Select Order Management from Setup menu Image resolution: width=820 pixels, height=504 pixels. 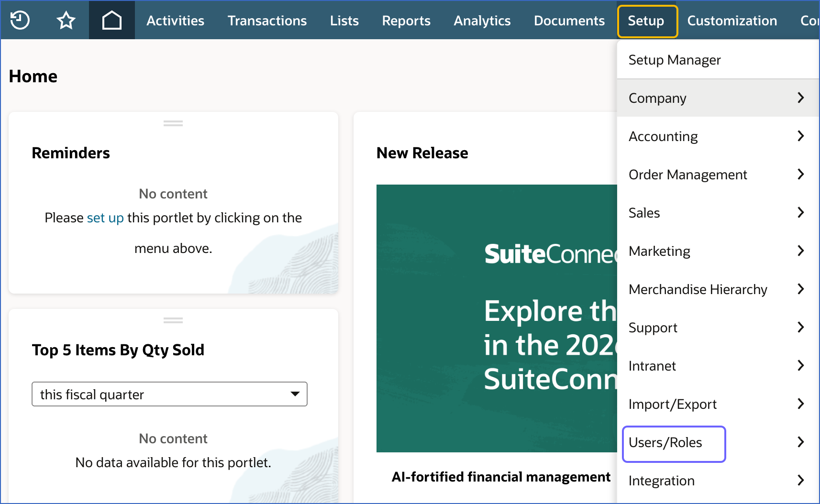point(687,175)
